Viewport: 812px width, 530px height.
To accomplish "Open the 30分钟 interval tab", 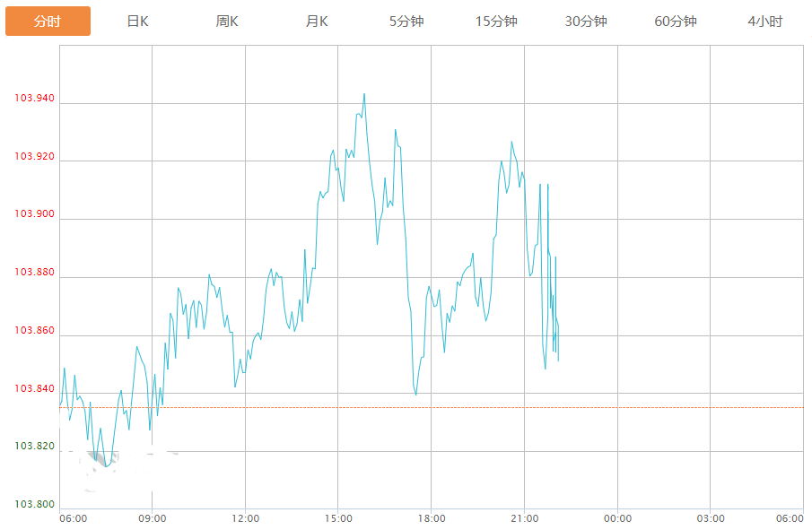I will tap(586, 22).
